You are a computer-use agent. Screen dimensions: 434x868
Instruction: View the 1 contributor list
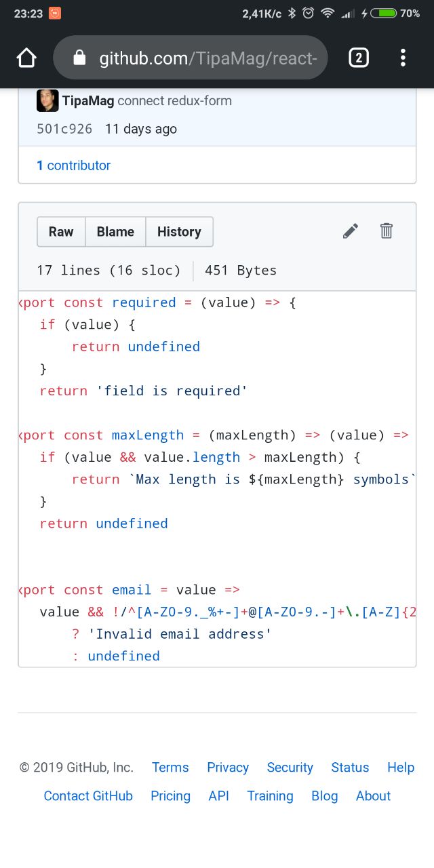click(73, 165)
